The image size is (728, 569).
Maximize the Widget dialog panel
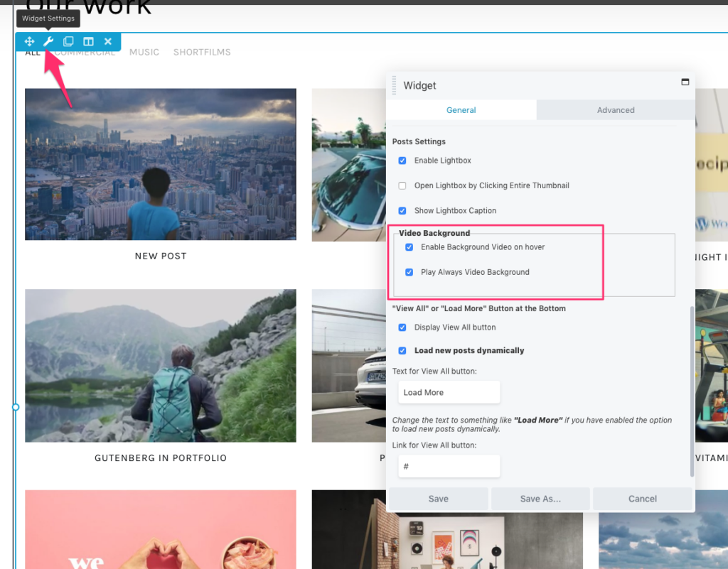pyautogui.click(x=685, y=82)
